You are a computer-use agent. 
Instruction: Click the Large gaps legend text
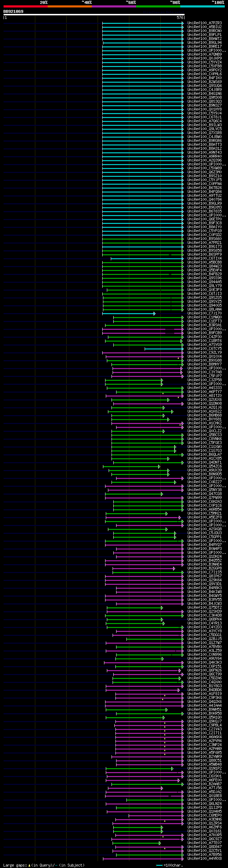tap(44, 865)
